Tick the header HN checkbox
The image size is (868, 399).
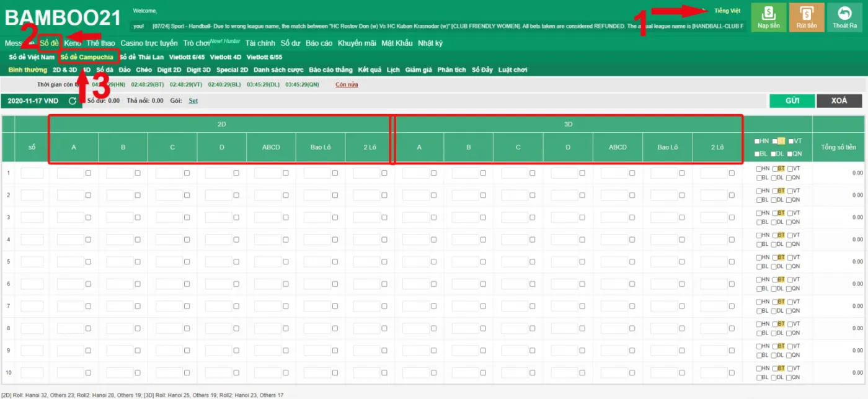click(x=758, y=141)
